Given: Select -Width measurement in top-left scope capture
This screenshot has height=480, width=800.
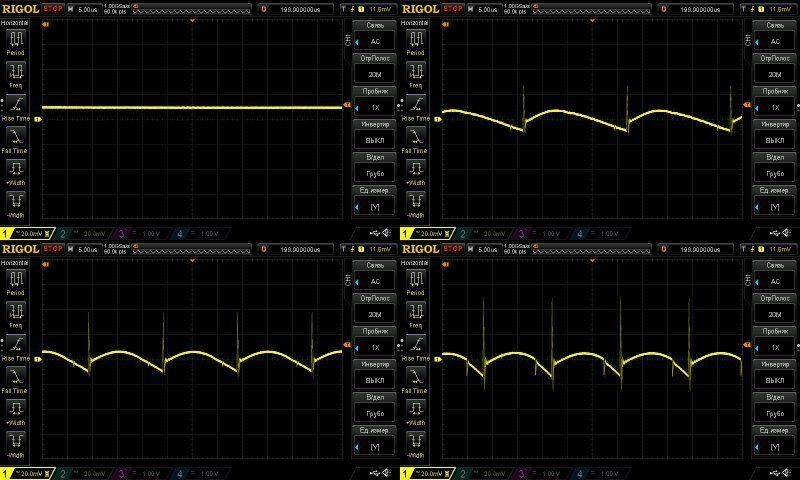Looking at the screenshot, I should click(15, 205).
